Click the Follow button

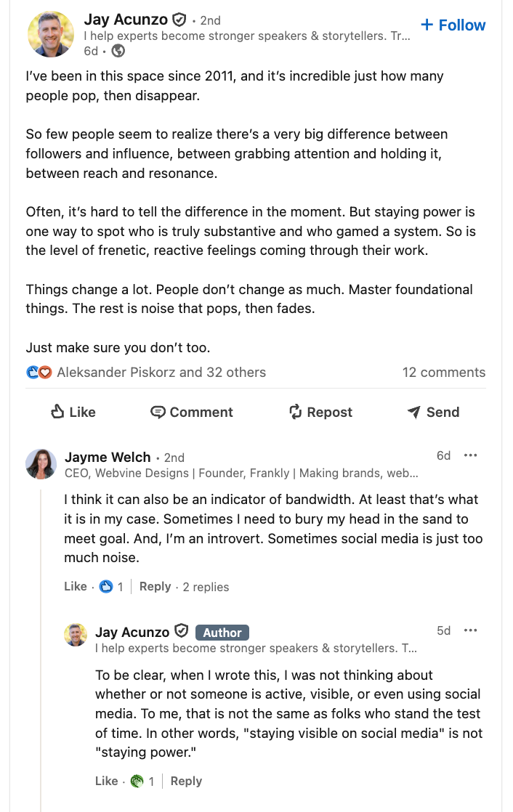tap(453, 25)
